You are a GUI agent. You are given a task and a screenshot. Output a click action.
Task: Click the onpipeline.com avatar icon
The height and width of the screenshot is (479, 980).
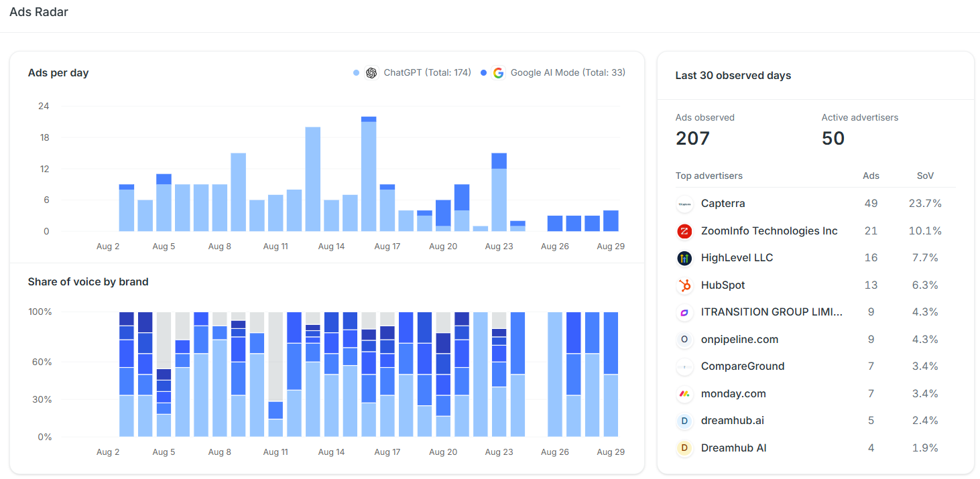tap(684, 340)
